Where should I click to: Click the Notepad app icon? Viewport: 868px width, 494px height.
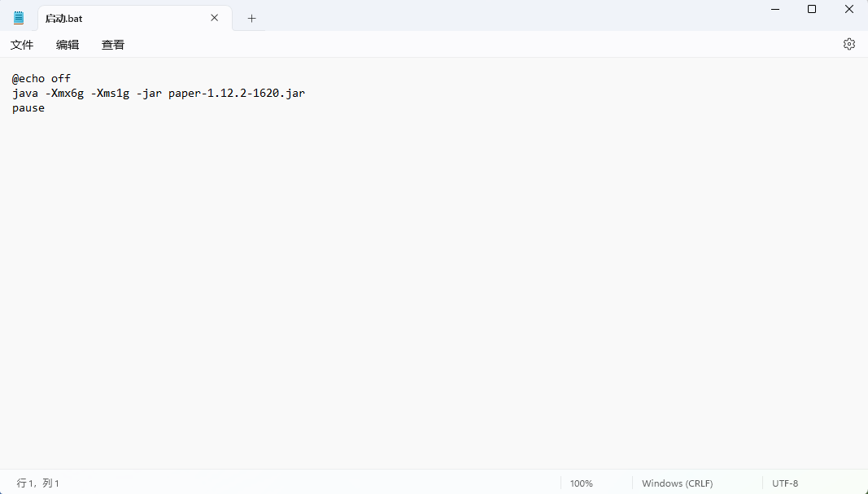click(x=19, y=18)
